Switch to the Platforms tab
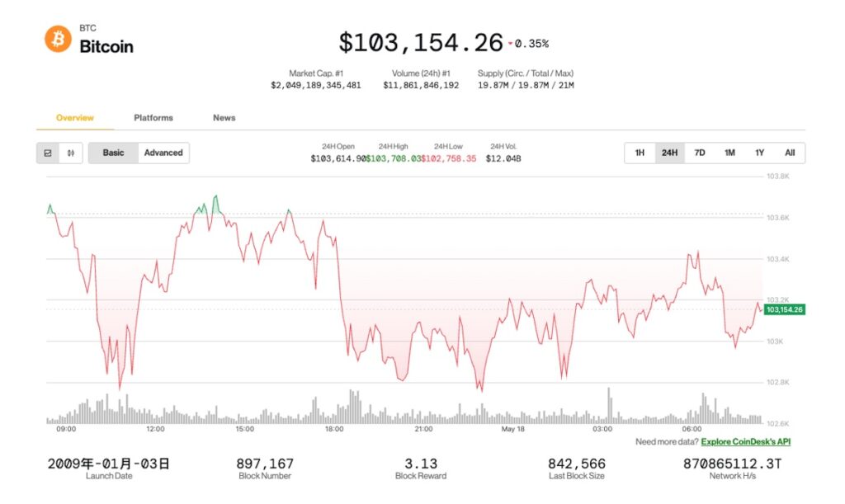 pyautogui.click(x=153, y=118)
